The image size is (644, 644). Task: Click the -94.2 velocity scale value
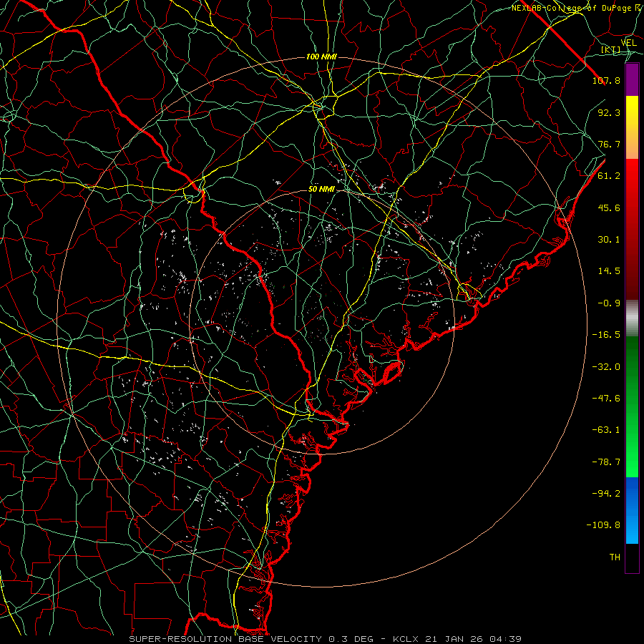pos(606,494)
